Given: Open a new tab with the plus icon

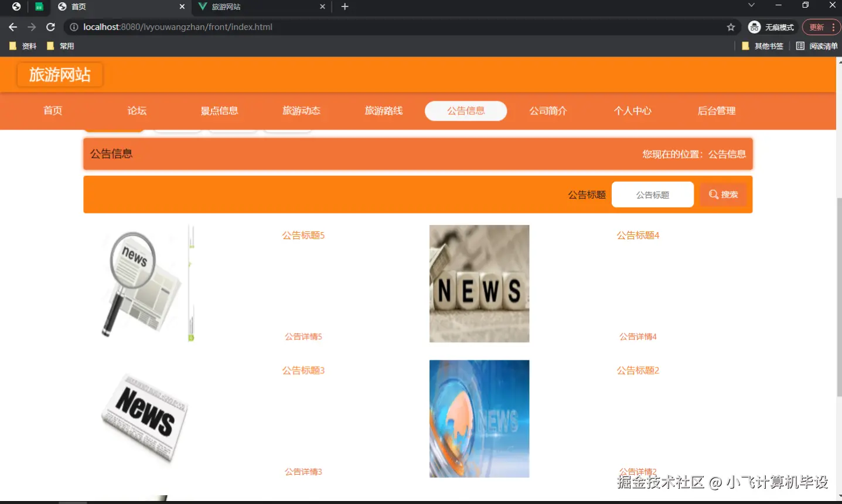Looking at the screenshot, I should (x=345, y=6).
